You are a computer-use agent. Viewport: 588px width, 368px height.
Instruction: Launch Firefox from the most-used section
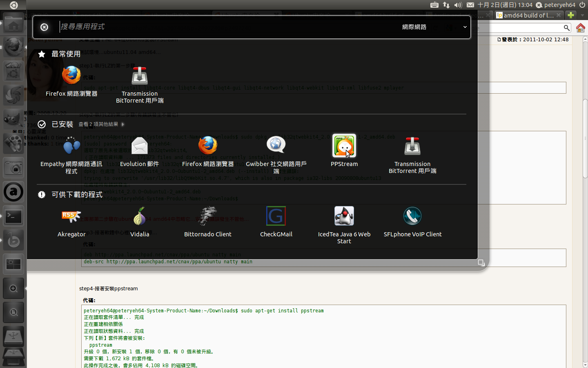[x=71, y=81]
